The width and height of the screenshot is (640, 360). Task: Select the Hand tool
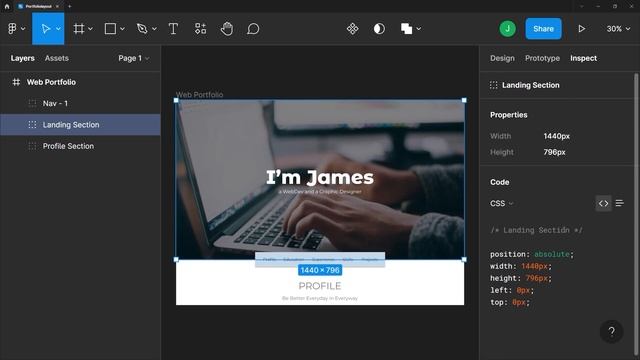pos(227,29)
